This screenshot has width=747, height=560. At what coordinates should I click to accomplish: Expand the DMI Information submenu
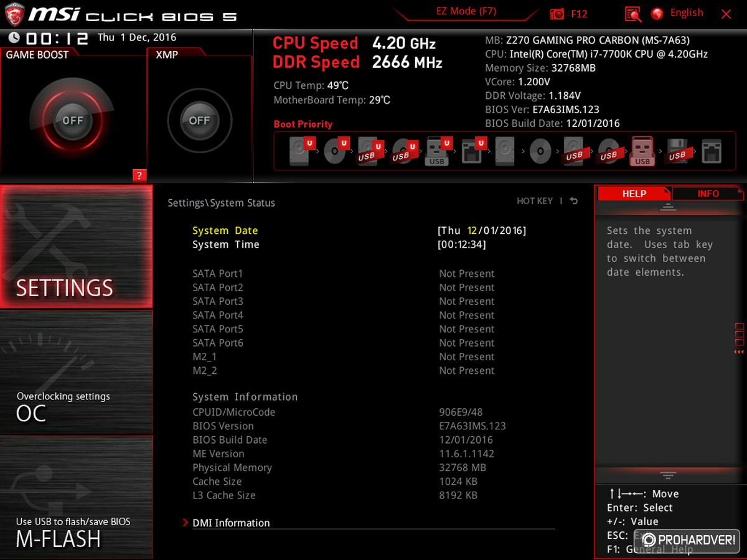point(231,523)
